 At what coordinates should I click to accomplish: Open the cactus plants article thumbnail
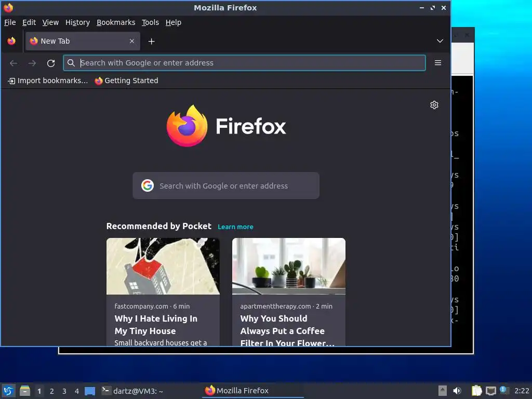pyautogui.click(x=289, y=266)
